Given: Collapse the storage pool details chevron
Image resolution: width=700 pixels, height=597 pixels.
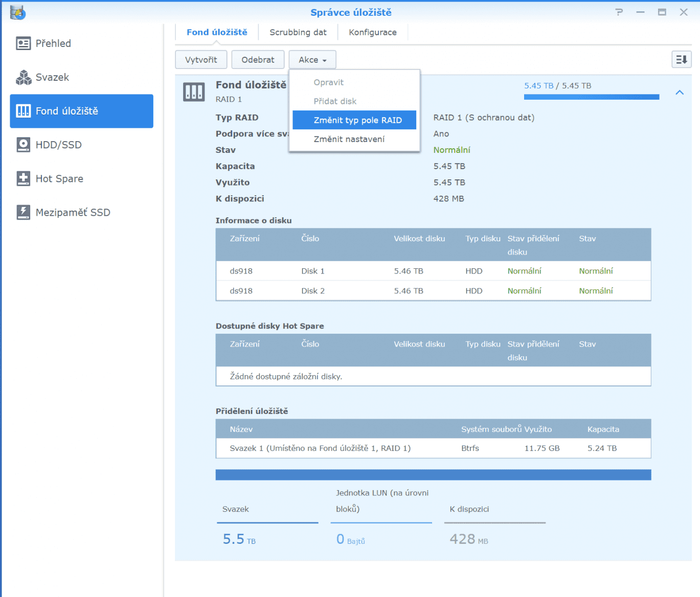Looking at the screenshot, I should 680,93.
